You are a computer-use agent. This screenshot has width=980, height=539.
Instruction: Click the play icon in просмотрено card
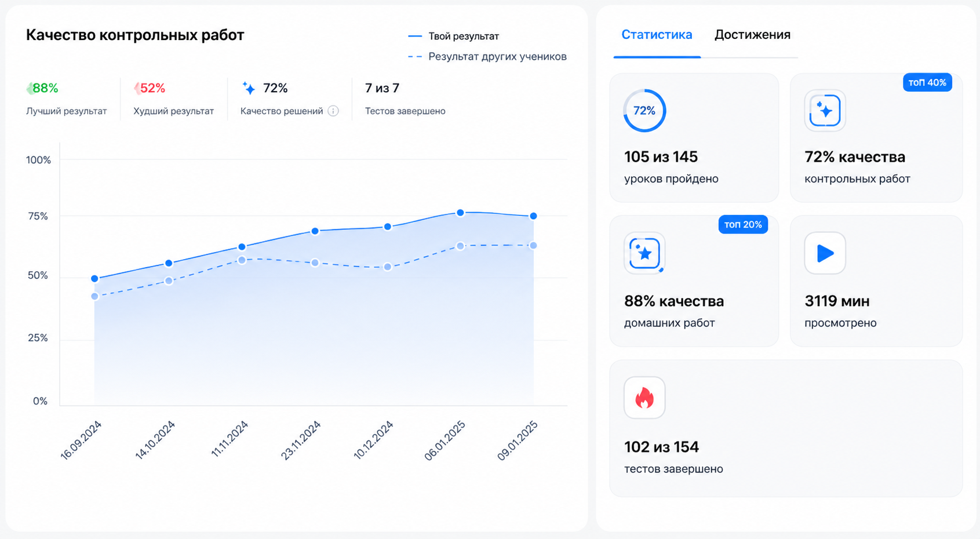coord(825,253)
